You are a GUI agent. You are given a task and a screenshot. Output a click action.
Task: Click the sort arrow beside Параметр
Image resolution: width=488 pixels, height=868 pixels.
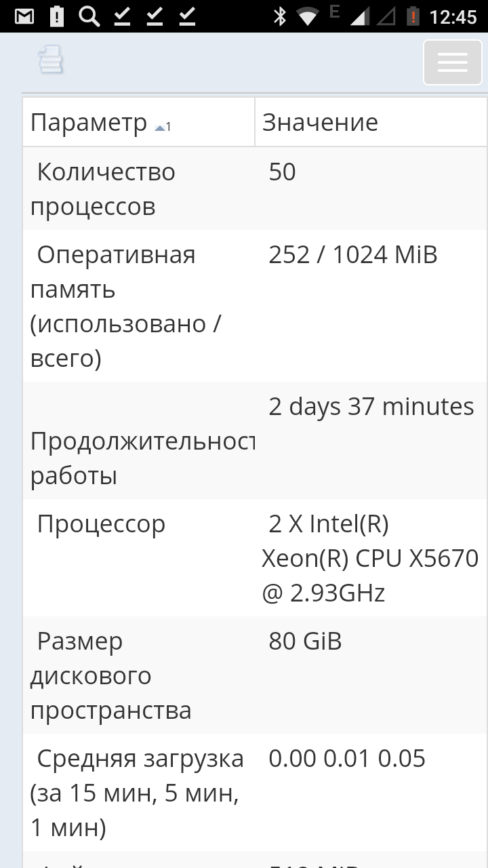click(x=161, y=127)
